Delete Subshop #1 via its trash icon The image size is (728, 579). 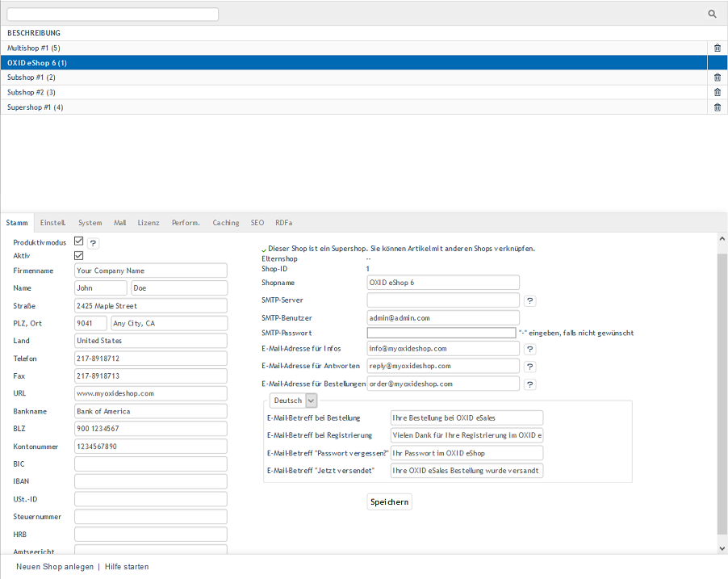tap(718, 78)
